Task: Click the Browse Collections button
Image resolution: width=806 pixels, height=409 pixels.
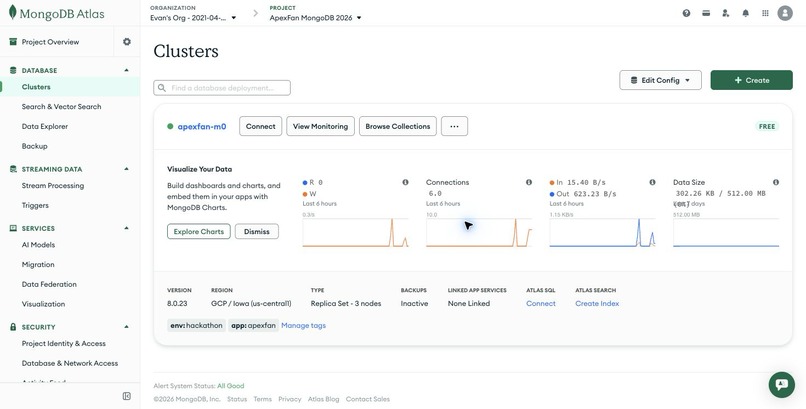Action: click(398, 126)
